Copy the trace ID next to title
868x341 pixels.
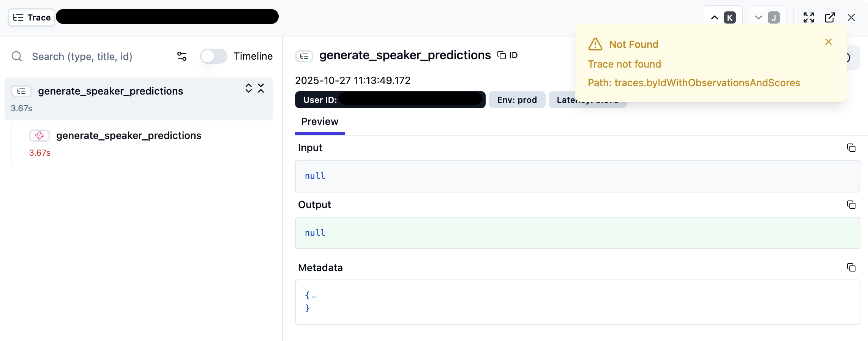click(x=507, y=55)
